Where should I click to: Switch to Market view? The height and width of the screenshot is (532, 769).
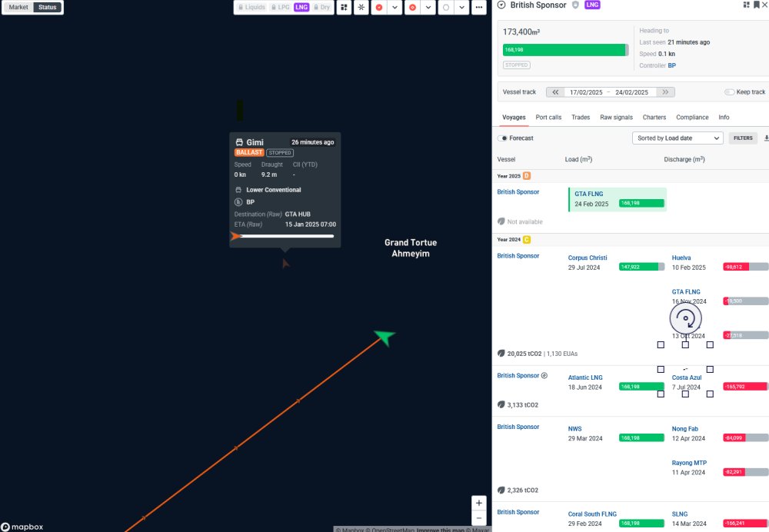(x=18, y=8)
